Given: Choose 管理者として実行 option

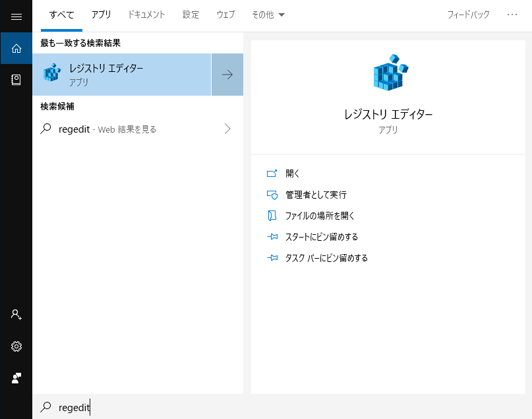Looking at the screenshot, I should [x=315, y=195].
